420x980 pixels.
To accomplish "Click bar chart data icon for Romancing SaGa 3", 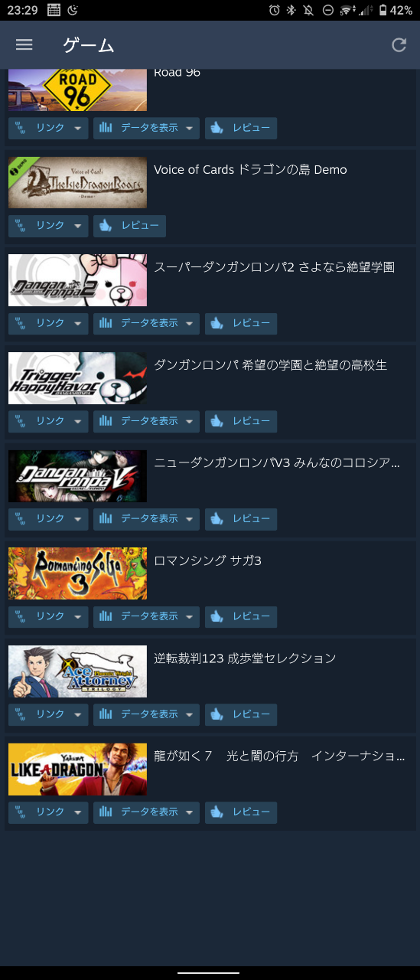I will click(x=106, y=616).
